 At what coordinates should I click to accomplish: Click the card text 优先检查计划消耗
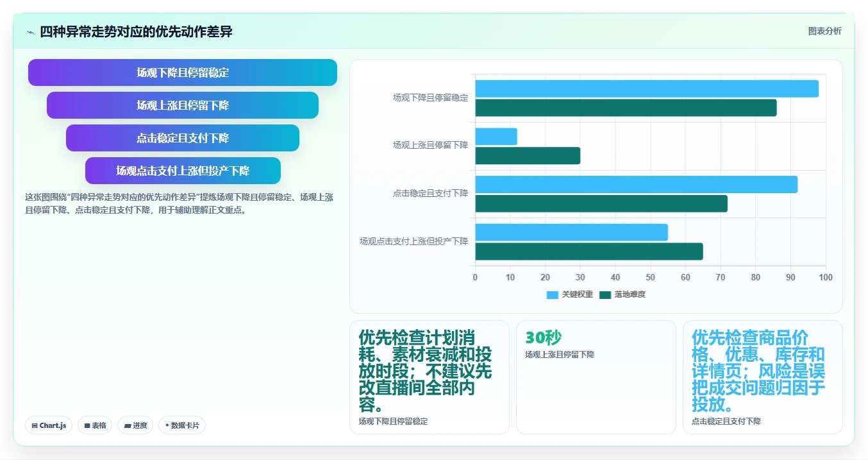click(426, 371)
